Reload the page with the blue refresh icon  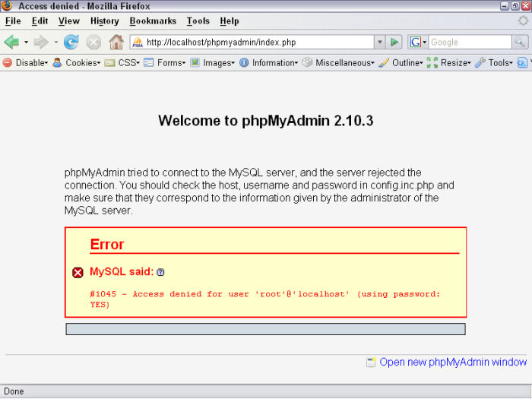(71, 42)
